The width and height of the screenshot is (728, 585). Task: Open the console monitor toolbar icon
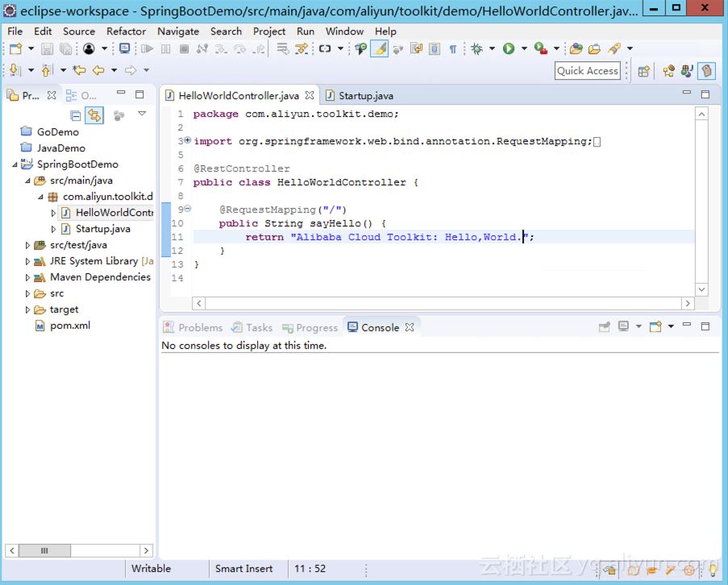point(124,48)
